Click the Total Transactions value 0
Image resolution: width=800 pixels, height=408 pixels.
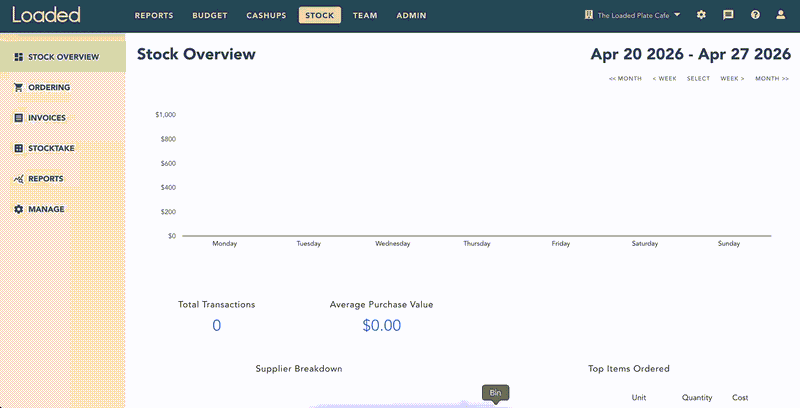tap(216, 325)
